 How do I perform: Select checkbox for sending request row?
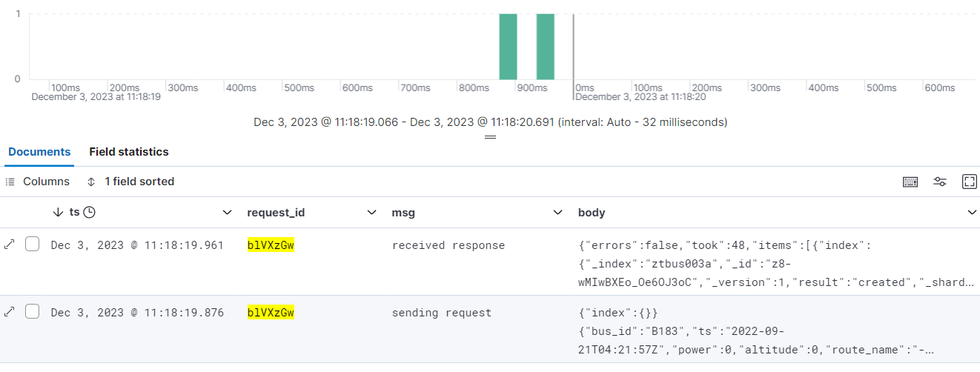point(32,312)
